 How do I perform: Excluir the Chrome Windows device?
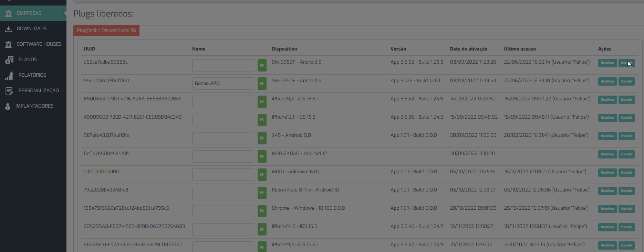[x=627, y=209]
